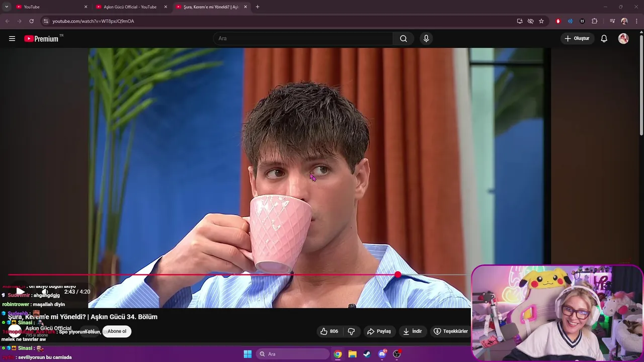This screenshot has height=362, width=644.
Task: Close the YouTube tab
Action: click(86, 7)
